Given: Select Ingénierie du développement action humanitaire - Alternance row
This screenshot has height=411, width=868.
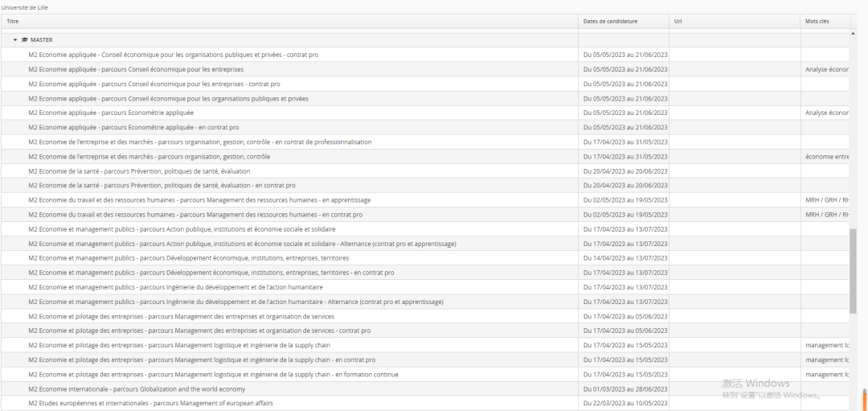Looking at the screenshot, I should pyautogui.click(x=235, y=302).
